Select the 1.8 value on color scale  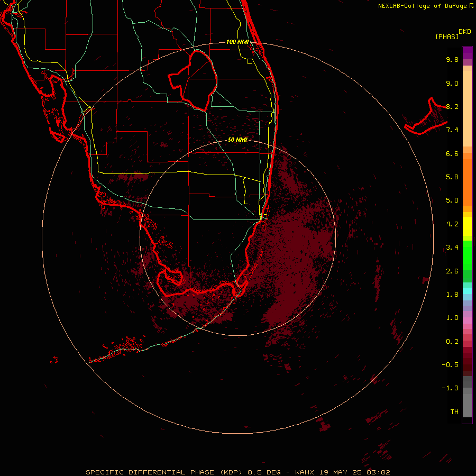pyautogui.click(x=452, y=295)
